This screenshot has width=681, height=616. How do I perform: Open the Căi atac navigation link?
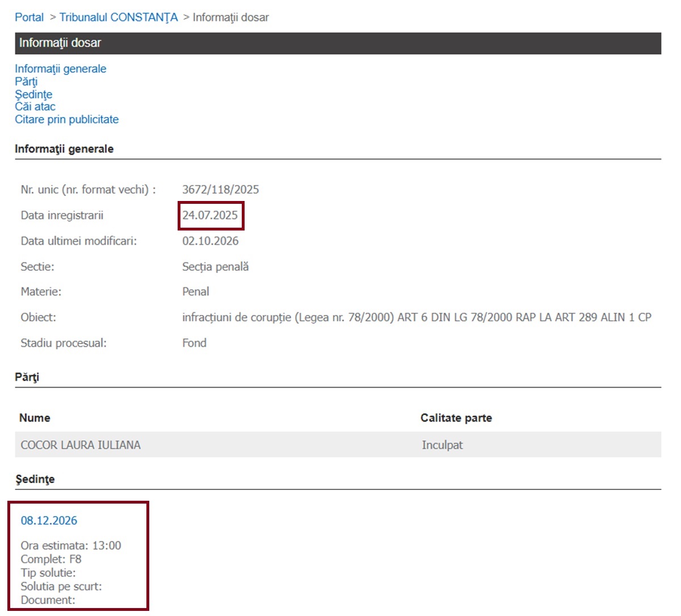point(35,107)
